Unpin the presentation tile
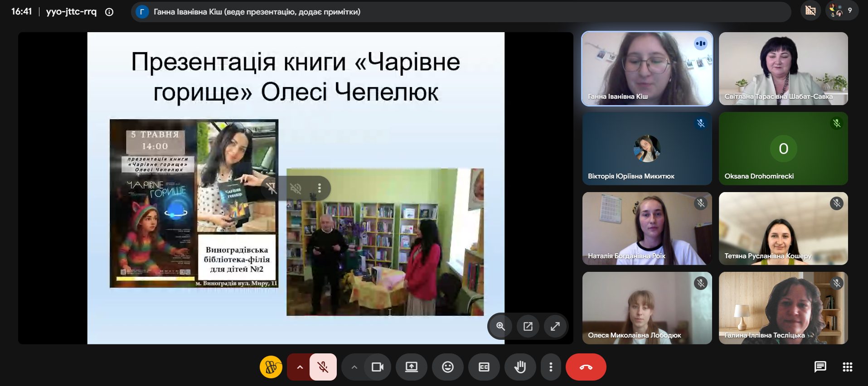This screenshot has width=868, height=386. pyautogui.click(x=272, y=188)
